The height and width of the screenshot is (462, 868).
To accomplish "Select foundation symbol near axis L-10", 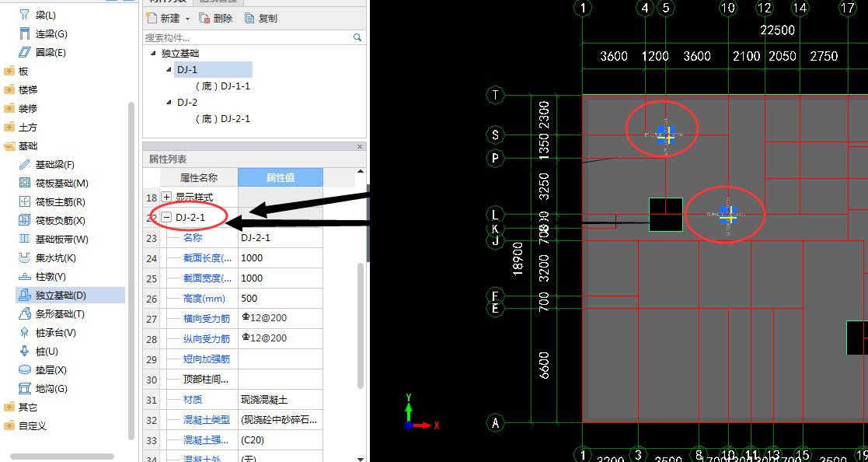I will (728, 215).
